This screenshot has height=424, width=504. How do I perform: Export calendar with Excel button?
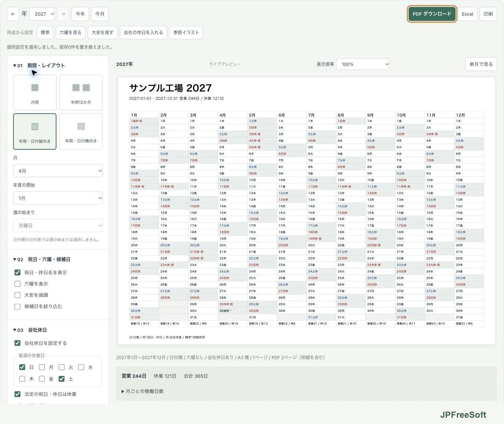coord(468,14)
